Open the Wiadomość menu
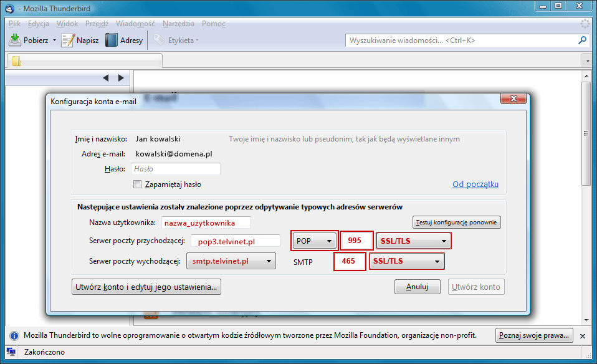This screenshot has width=597, height=364. (x=135, y=24)
